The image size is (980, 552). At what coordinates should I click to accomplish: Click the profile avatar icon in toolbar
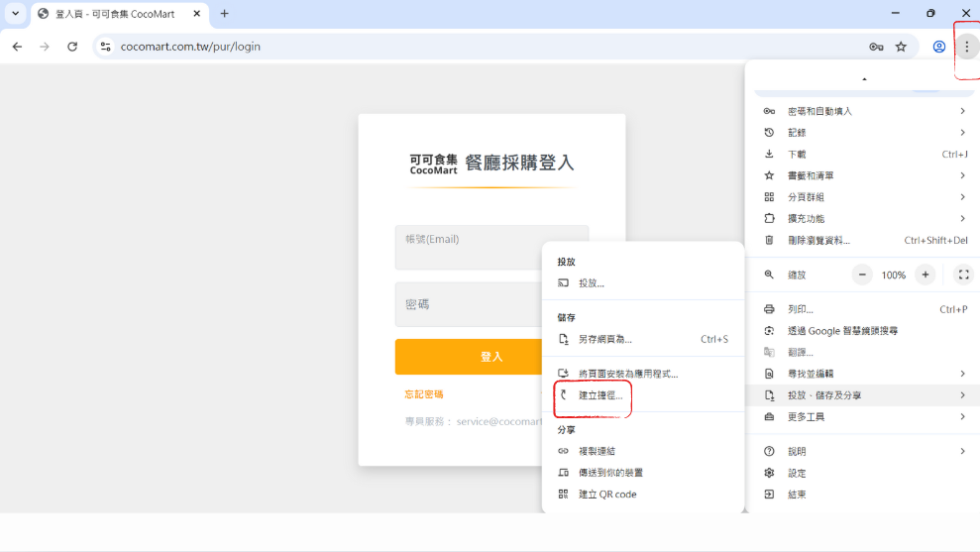[938, 47]
